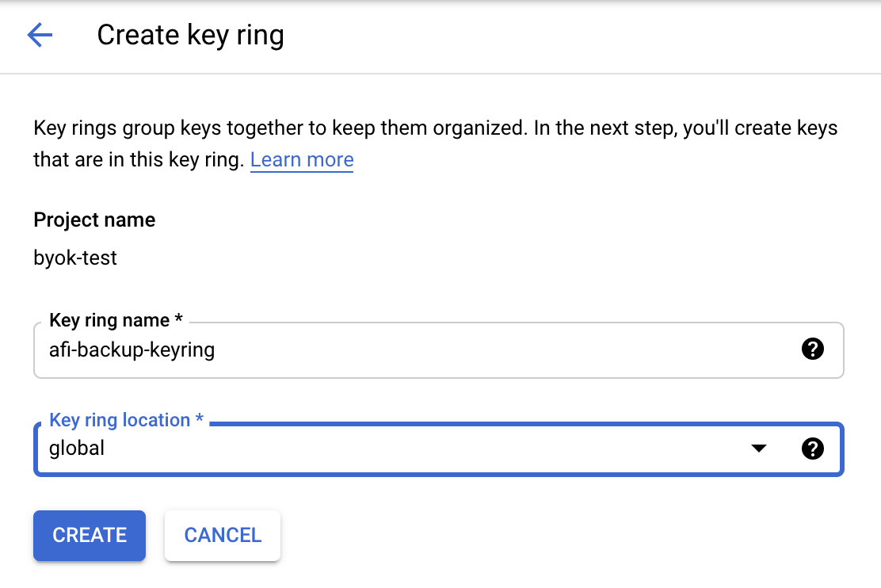This screenshot has width=881, height=588.
Task: Go back using the blue arrow
Action: point(40,35)
